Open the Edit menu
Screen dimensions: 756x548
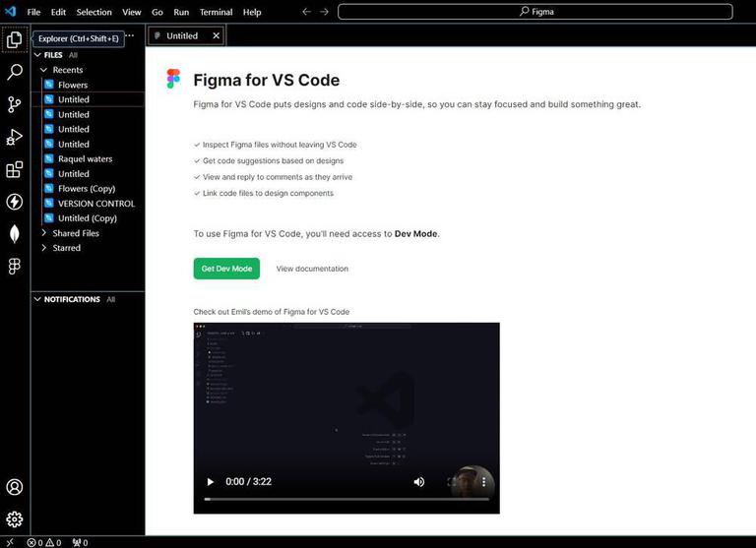coord(58,12)
